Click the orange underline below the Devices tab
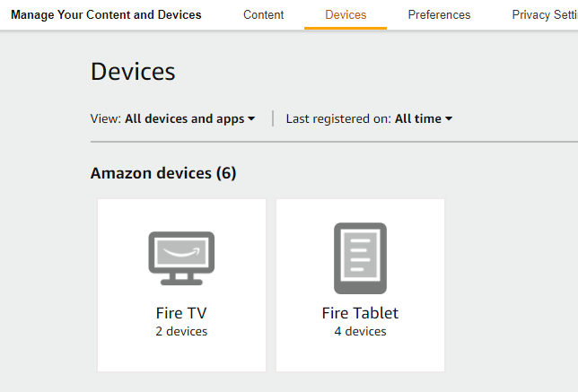The height and width of the screenshot is (392, 578). click(346, 28)
